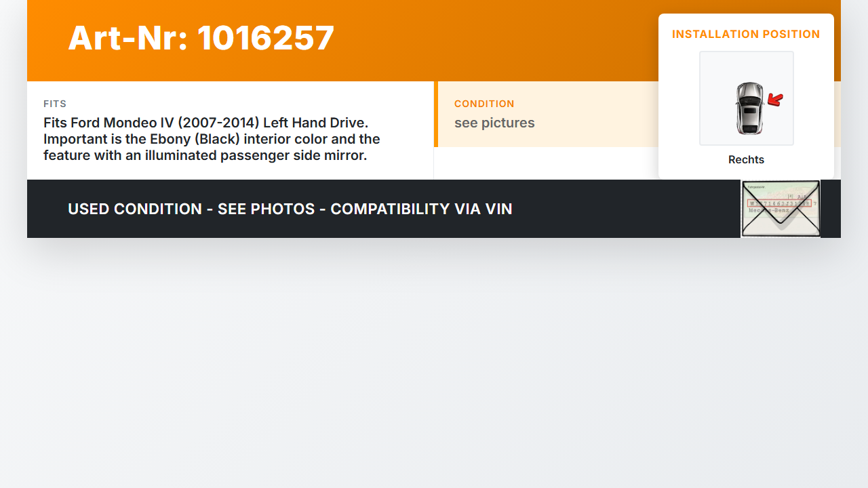This screenshot has width=868, height=488.
Task: Click the Installation Position heading
Action: pos(746,34)
